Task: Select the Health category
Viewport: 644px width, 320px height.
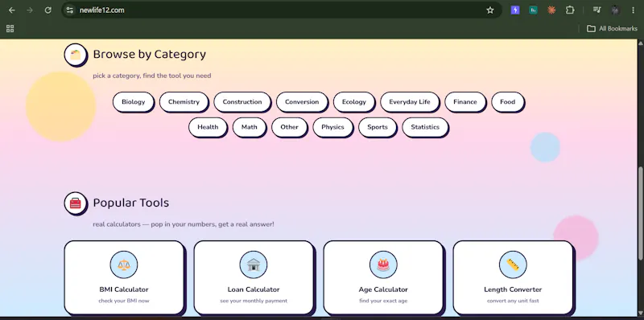Action: [x=208, y=127]
